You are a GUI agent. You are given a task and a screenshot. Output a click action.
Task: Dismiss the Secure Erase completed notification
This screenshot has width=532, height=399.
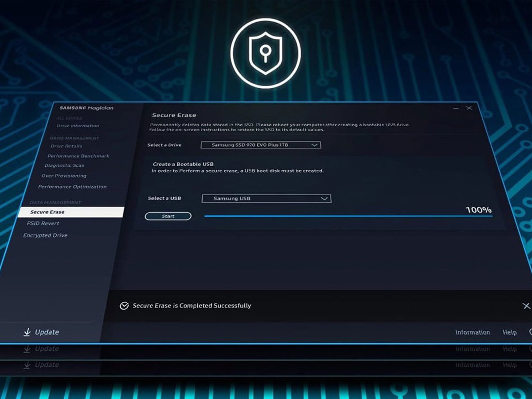click(x=526, y=306)
